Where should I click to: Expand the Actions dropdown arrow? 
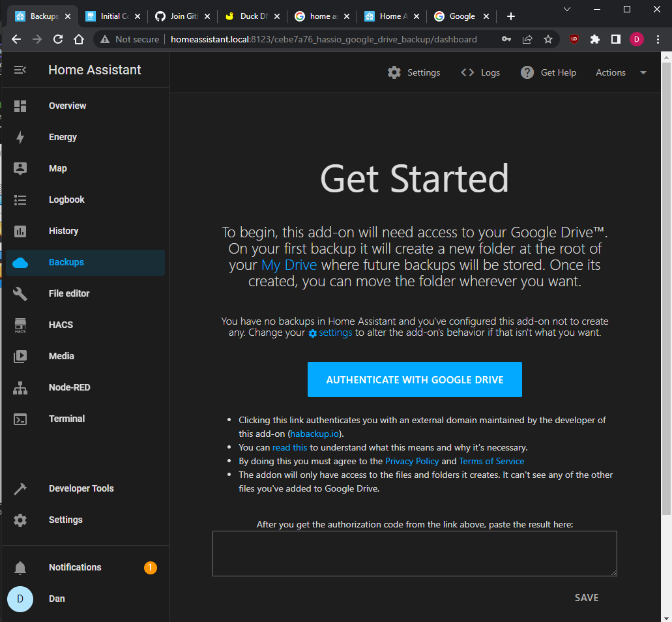643,73
